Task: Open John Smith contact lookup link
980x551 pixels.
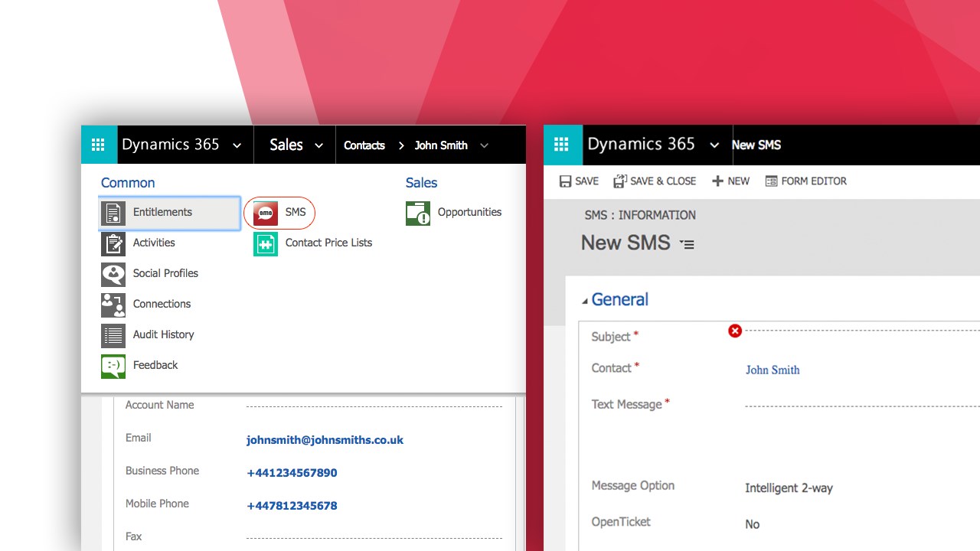Action: (x=773, y=370)
